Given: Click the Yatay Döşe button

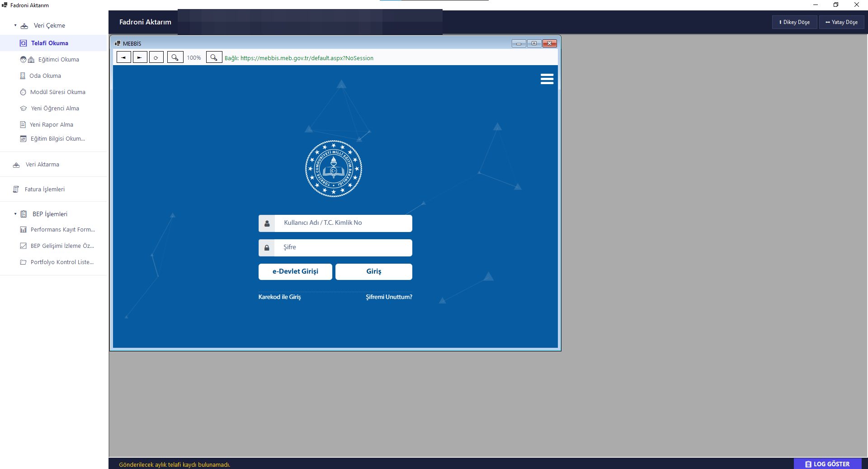Looking at the screenshot, I should [842, 22].
